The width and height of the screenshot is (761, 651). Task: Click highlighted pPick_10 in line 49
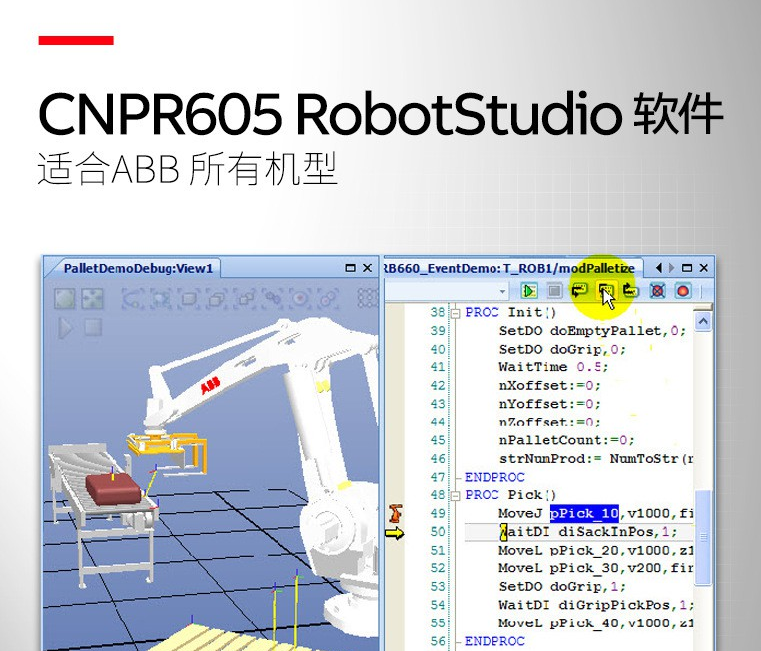(584, 513)
